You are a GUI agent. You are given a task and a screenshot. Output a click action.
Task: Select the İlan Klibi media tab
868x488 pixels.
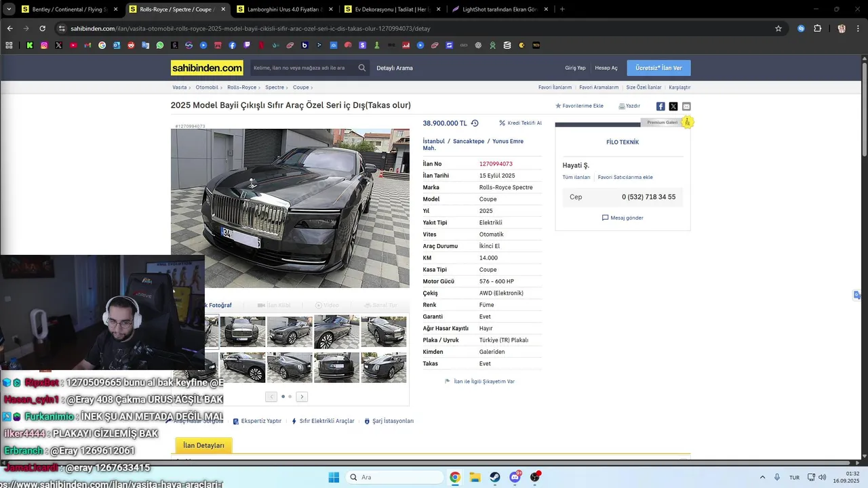(x=274, y=305)
